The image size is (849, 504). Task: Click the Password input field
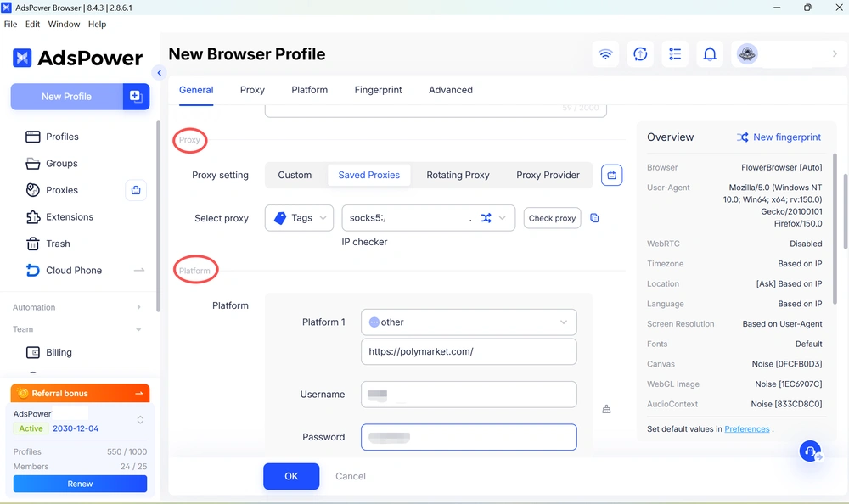click(x=469, y=437)
